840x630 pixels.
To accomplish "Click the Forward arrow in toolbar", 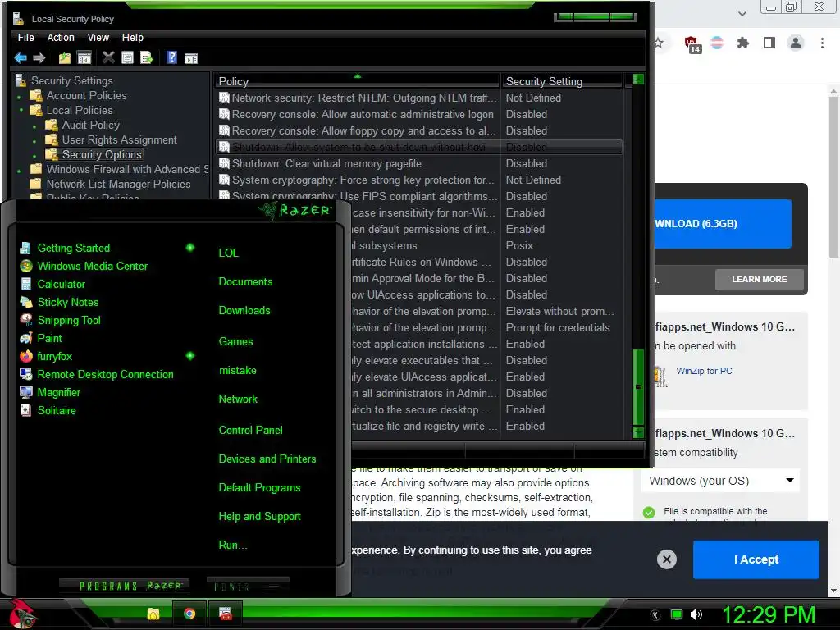I will click(x=39, y=58).
